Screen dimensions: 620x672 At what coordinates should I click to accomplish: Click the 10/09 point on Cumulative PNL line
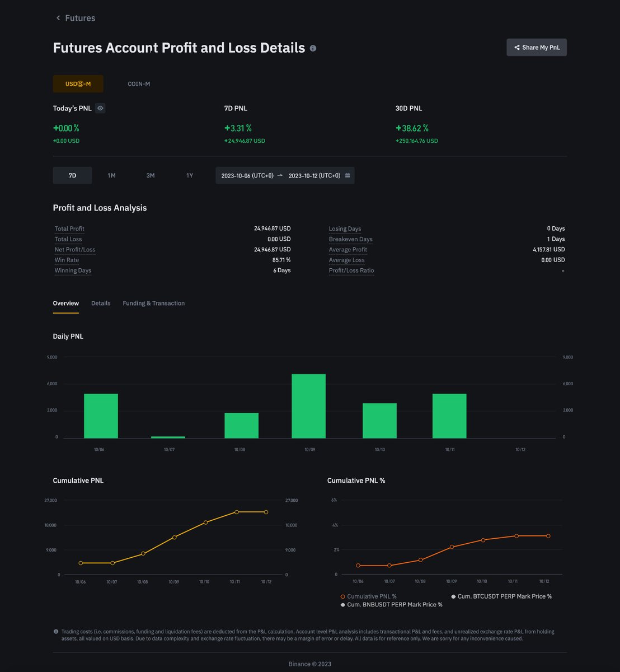coord(175,537)
